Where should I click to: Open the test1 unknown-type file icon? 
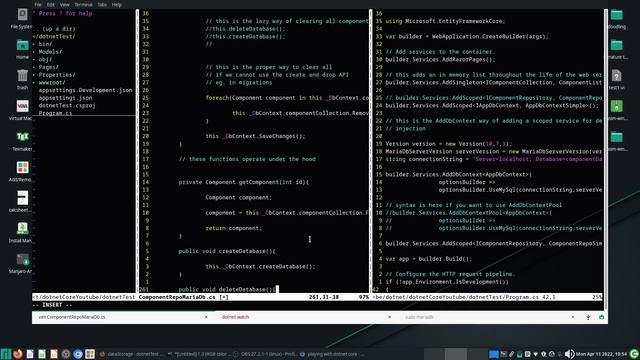[x=616, y=76]
